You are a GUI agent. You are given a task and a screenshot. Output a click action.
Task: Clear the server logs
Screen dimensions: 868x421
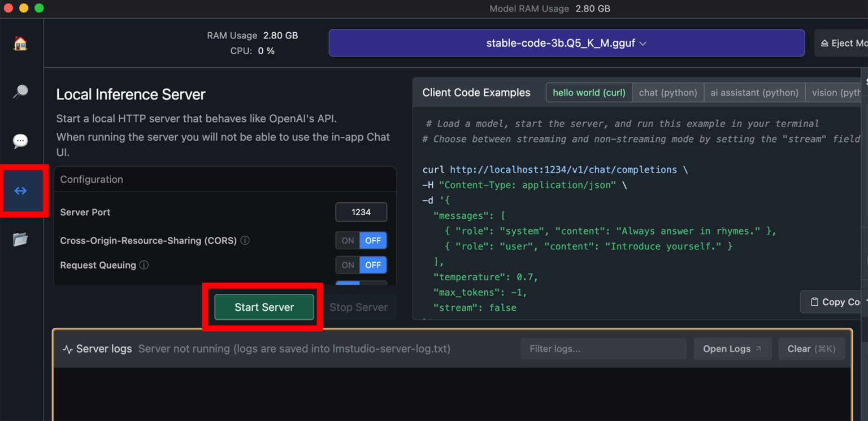[x=811, y=349]
